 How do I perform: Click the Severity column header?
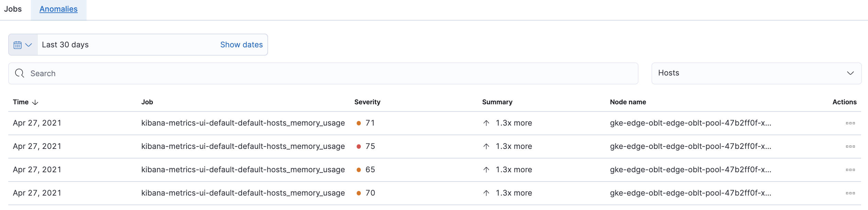pos(367,102)
